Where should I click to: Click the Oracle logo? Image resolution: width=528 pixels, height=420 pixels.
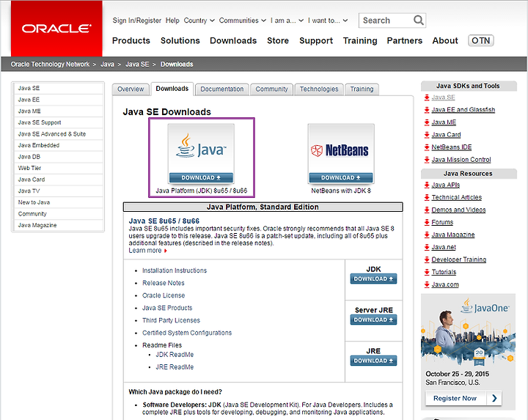click(x=56, y=29)
